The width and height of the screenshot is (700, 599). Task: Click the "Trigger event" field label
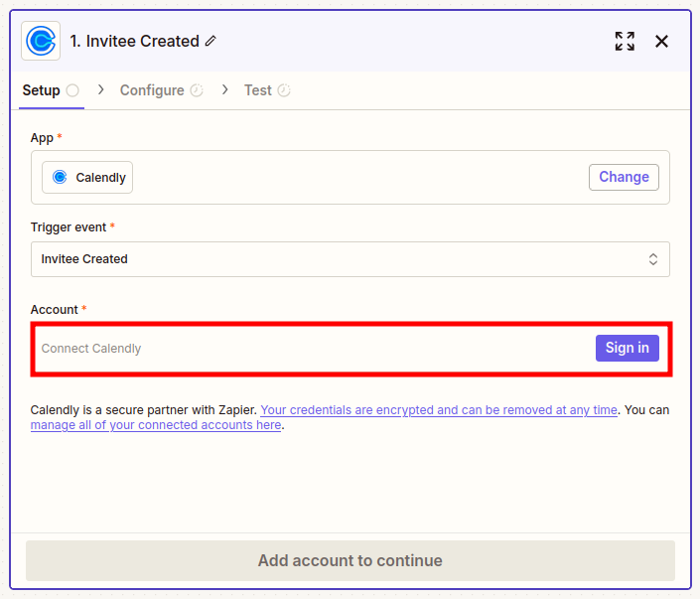(x=69, y=227)
